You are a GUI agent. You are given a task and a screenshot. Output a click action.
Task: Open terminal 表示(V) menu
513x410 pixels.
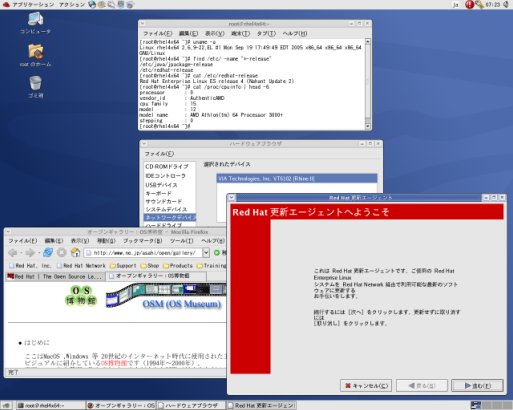coord(214,33)
